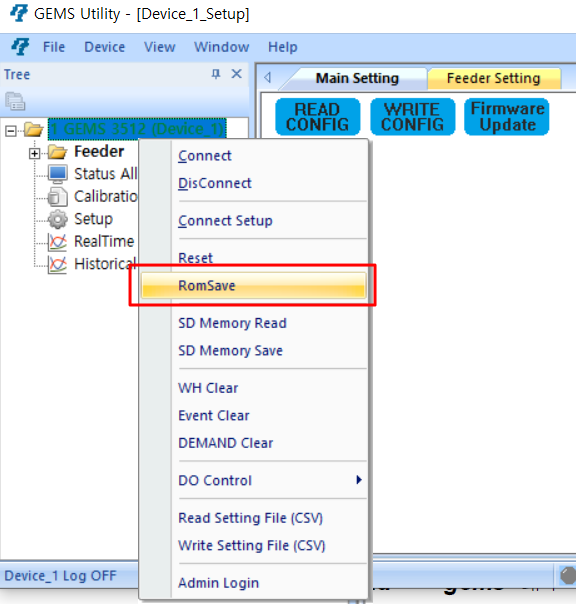Click the Firmware Update button
This screenshot has width=576, height=604.
pos(507,117)
